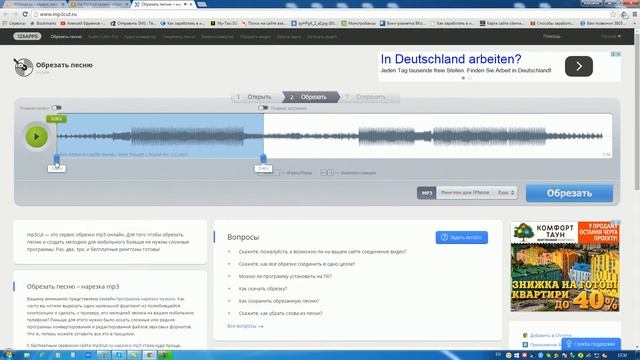Open the Windows Start button
Screen dimensions: 640x360
[8, 355]
